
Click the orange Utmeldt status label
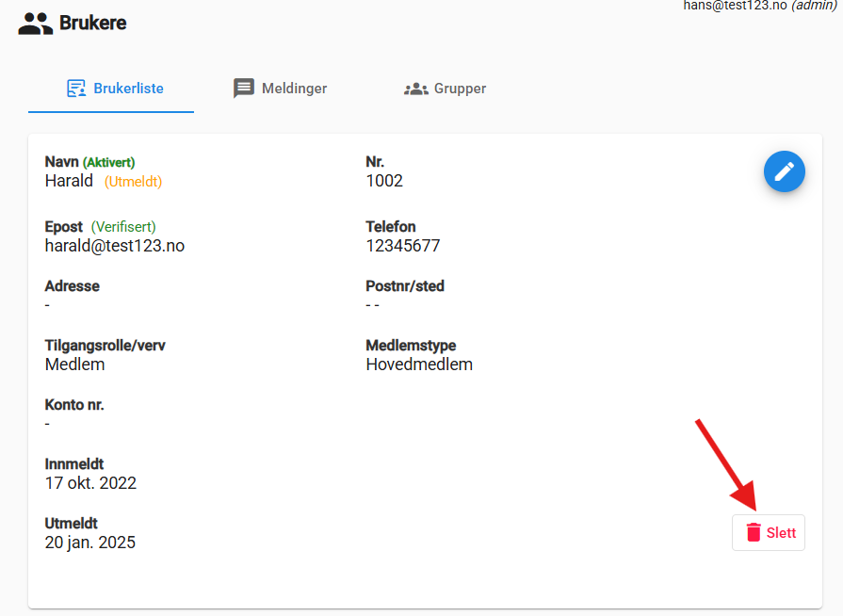pos(133,182)
